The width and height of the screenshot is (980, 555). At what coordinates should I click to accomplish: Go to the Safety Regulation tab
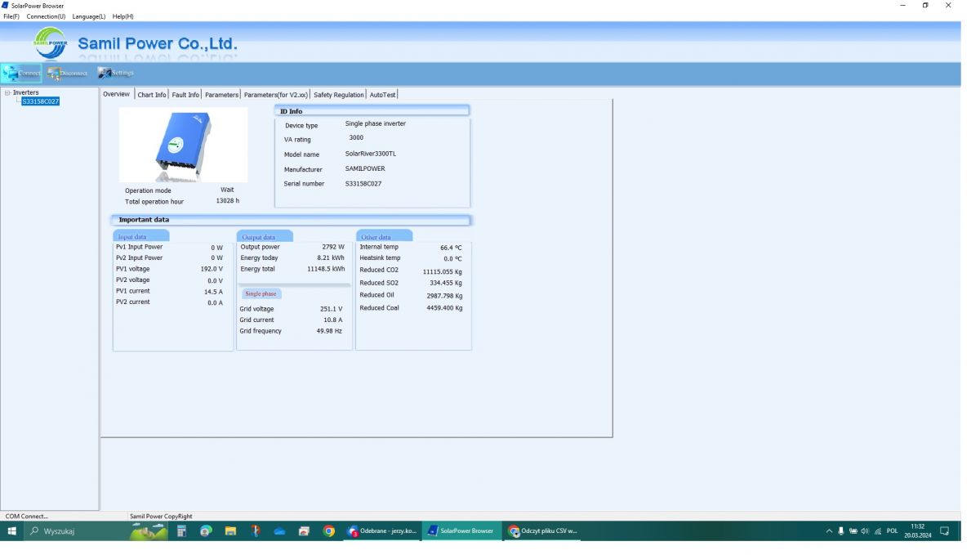coord(339,95)
